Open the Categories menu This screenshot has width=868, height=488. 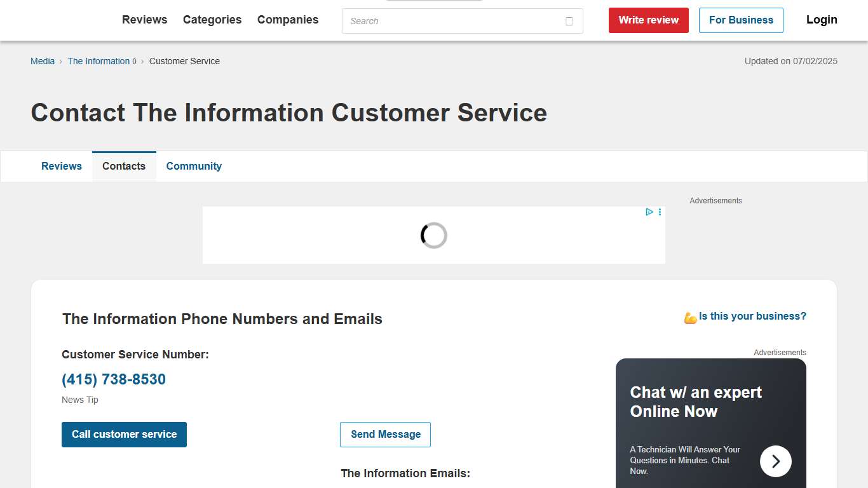(212, 20)
